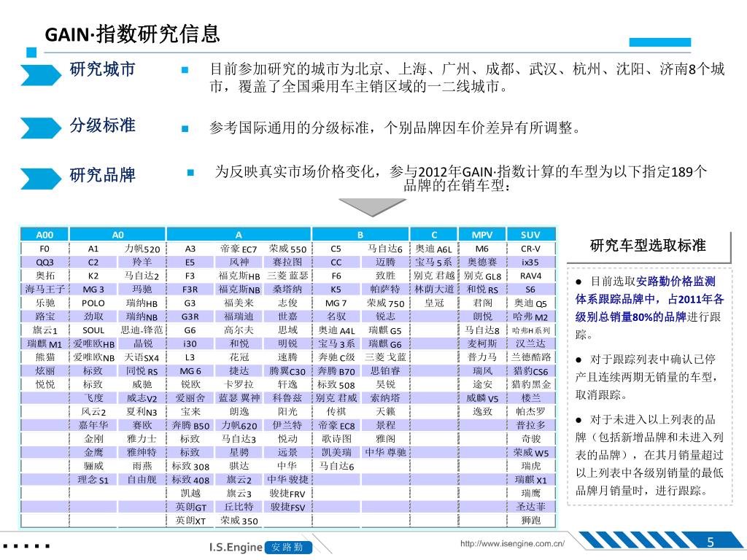Click the 研究车型选取标准 heading box
Image resolution: width=747 pixels, height=560 pixels.
(648, 246)
